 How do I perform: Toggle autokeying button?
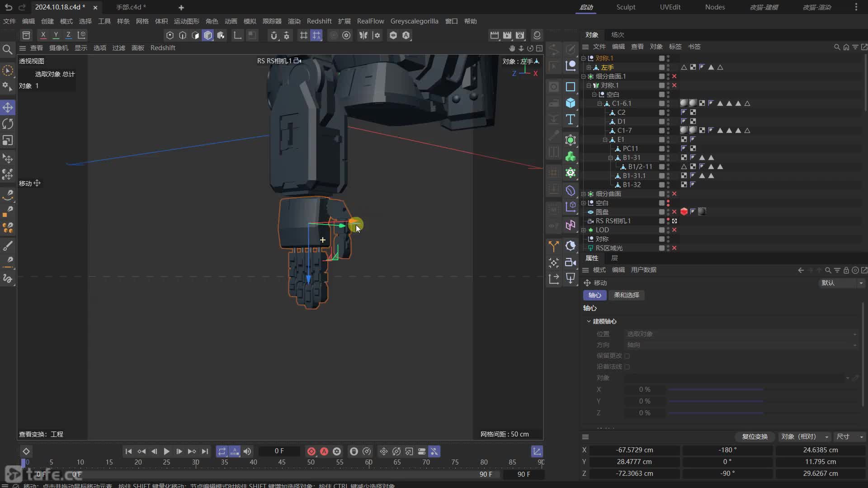[x=324, y=451]
